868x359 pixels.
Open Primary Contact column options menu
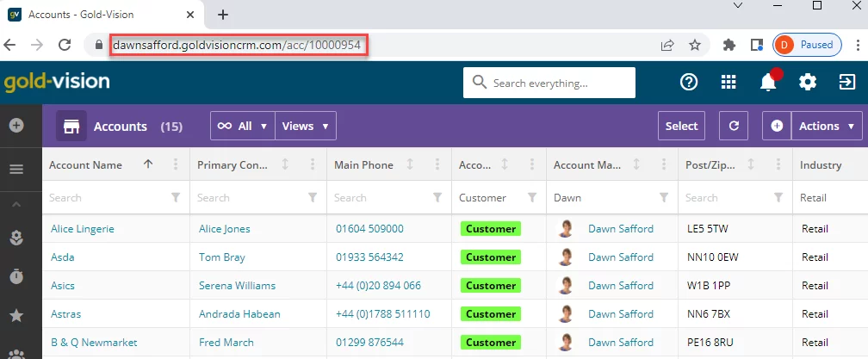[313, 164]
